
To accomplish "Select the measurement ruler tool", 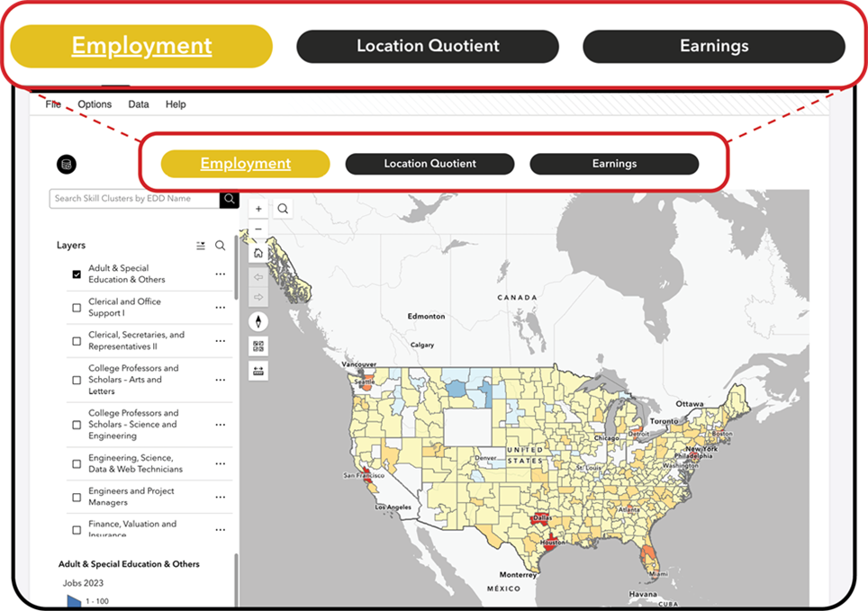I will coord(259,370).
